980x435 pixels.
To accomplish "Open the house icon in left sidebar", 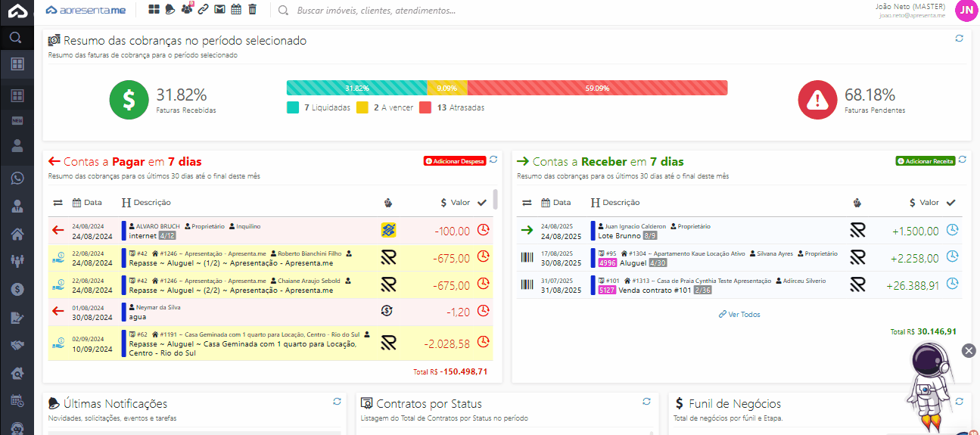I will pos(17,234).
